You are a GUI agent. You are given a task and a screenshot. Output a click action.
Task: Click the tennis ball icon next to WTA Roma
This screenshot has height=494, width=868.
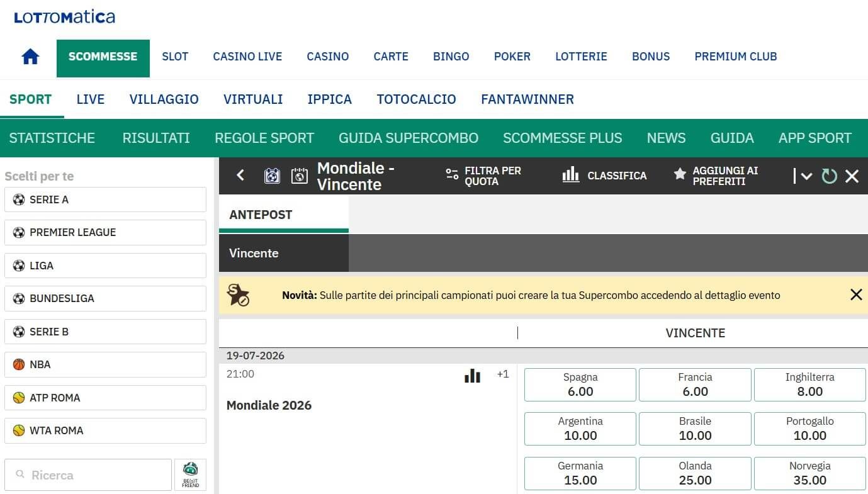[19, 430]
